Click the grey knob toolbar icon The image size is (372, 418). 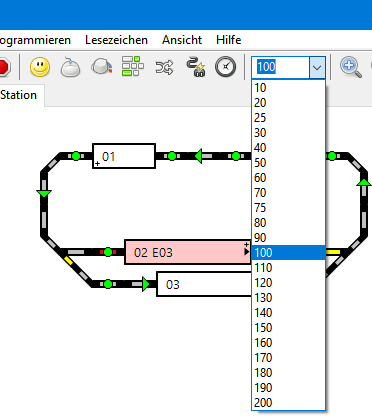[101, 66]
